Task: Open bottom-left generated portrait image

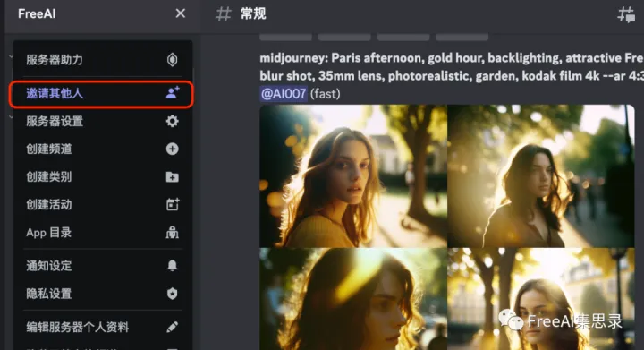Action: coord(353,299)
